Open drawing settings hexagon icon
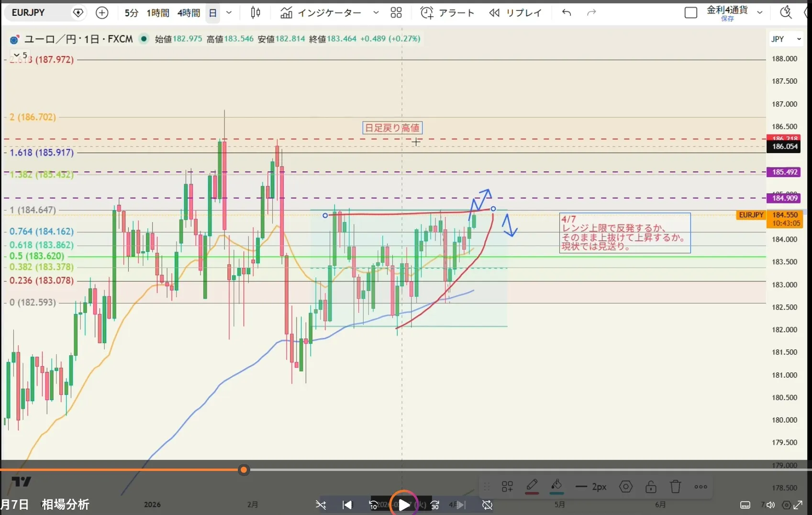The image size is (812, 515). tap(626, 487)
